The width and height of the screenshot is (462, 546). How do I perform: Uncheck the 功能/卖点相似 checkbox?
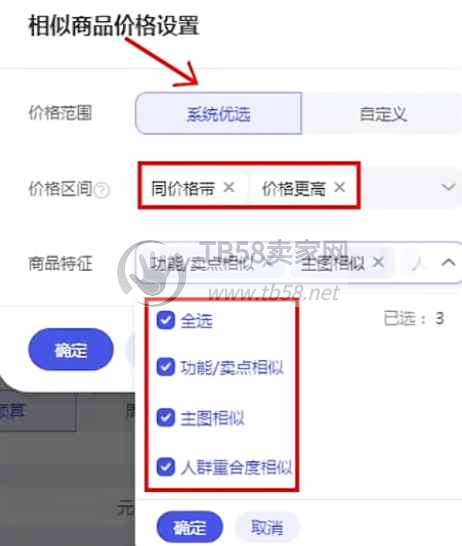coord(165,367)
